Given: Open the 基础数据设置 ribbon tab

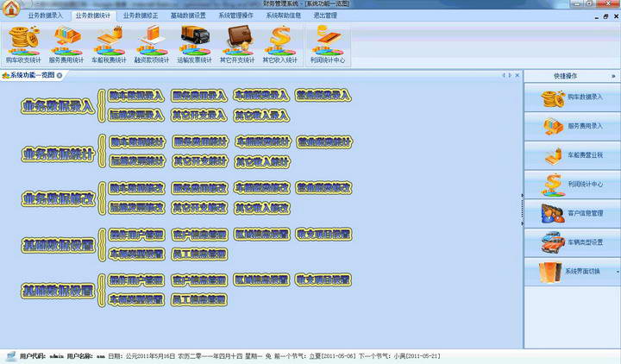Looking at the screenshot, I should (x=187, y=16).
